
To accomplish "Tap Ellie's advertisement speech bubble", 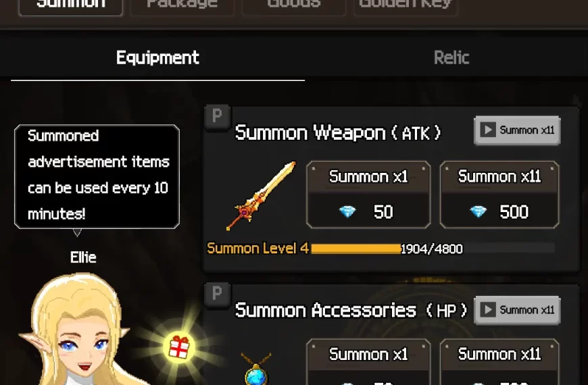I will tap(97, 176).
